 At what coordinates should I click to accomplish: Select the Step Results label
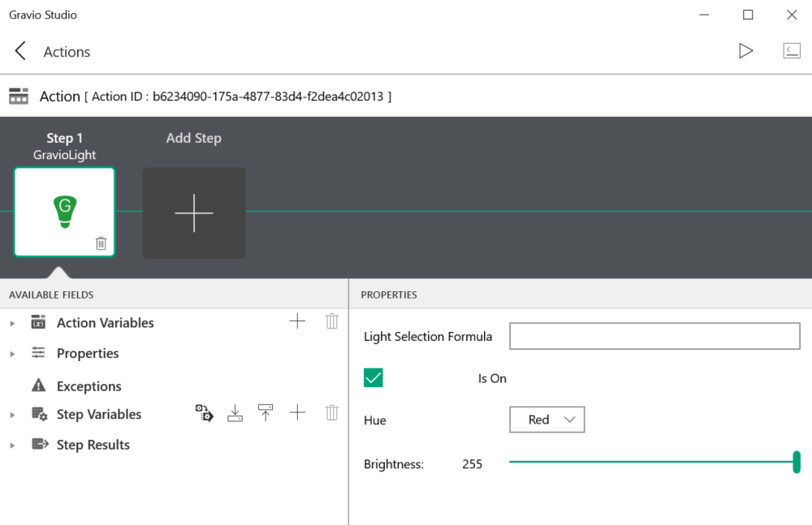[x=93, y=445]
